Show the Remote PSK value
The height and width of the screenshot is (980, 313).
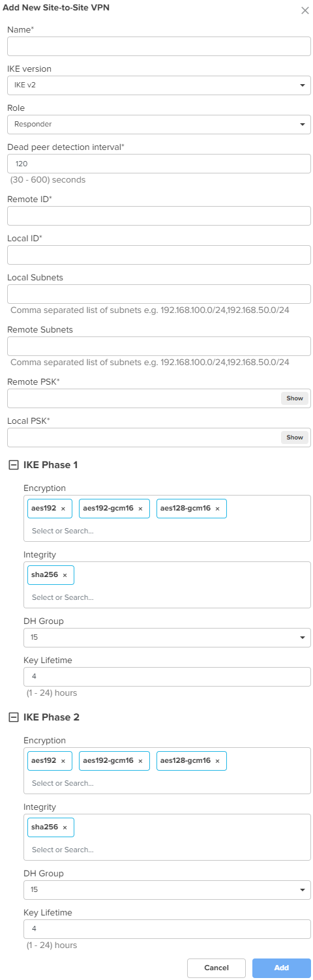[295, 398]
